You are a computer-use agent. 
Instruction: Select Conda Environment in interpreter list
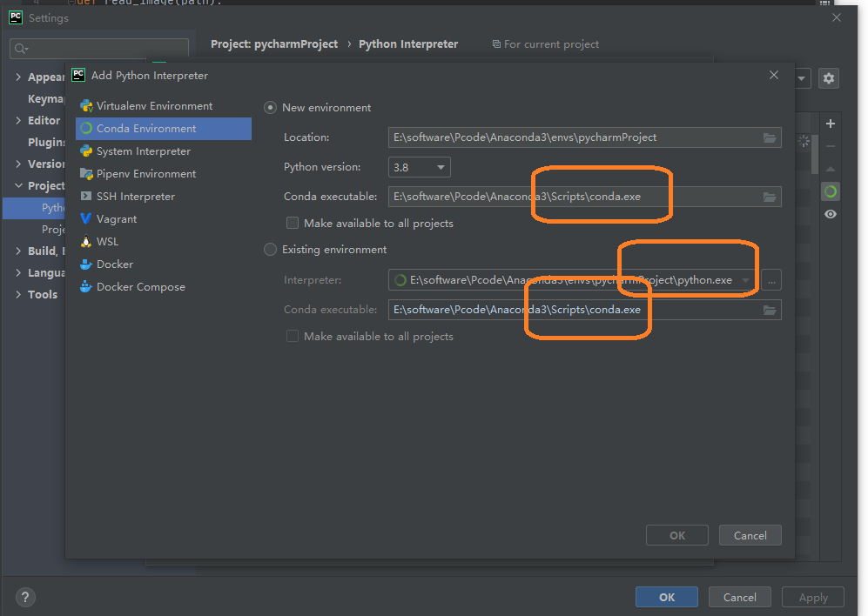[x=164, y=129]
